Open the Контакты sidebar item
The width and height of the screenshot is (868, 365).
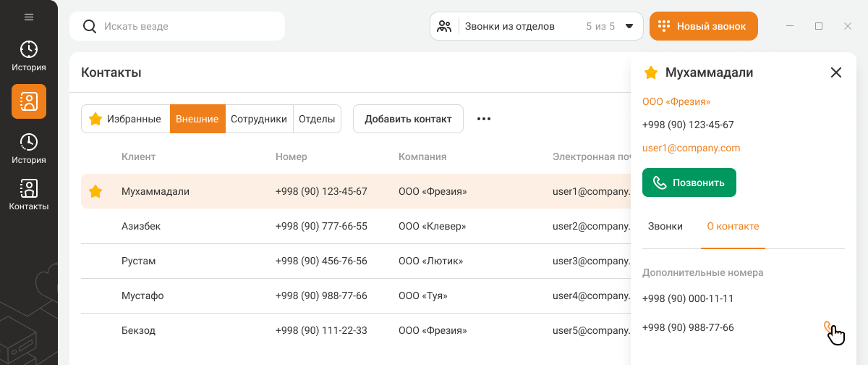(x=29, y=195)
